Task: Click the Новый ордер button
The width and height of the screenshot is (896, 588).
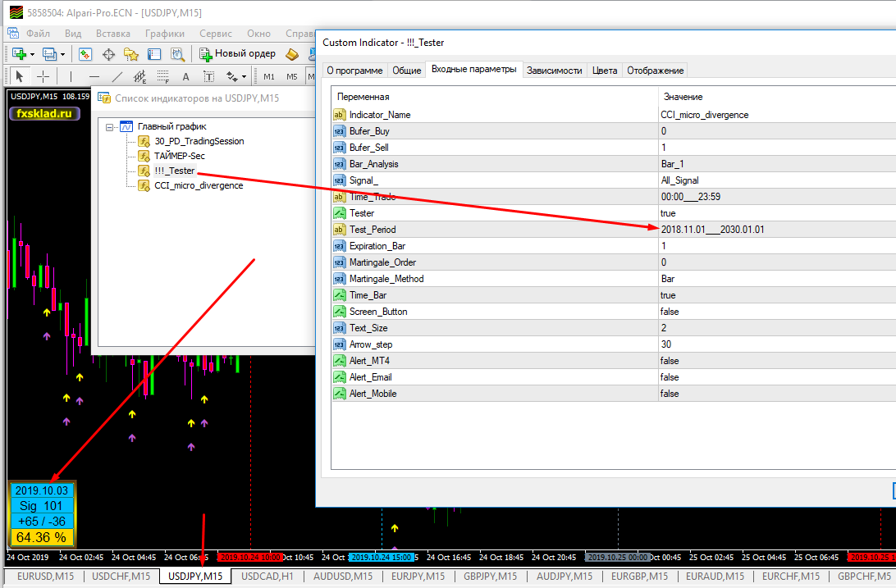Action: pyautogui.click(x=238, y=54)
